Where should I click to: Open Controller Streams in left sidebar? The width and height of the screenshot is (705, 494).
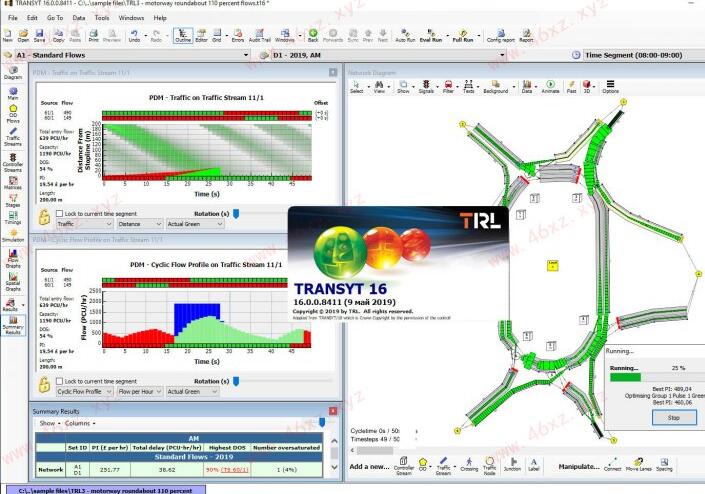point(13,163)
